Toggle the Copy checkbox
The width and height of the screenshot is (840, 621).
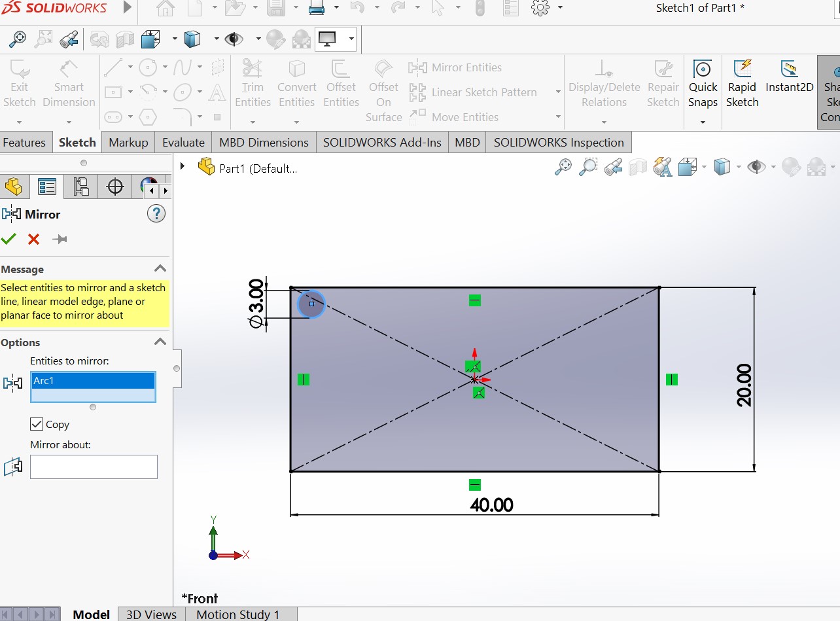coord(37,424)
